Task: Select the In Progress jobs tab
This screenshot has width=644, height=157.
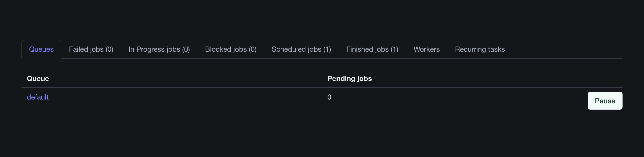Action: click(x=159, y=49)
